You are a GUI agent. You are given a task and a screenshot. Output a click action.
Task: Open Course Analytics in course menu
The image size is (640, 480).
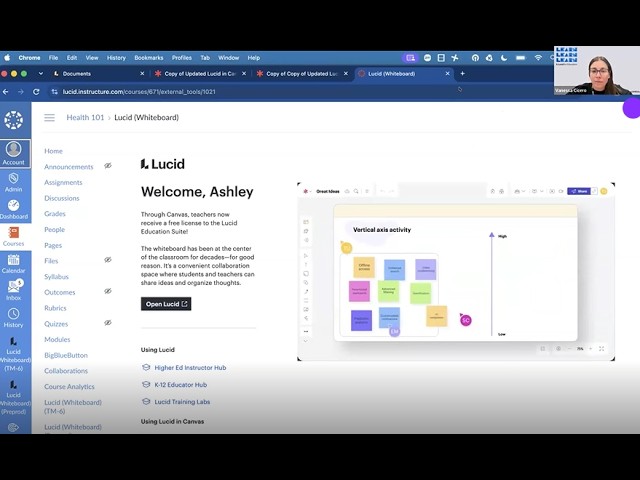pos(69,387)
